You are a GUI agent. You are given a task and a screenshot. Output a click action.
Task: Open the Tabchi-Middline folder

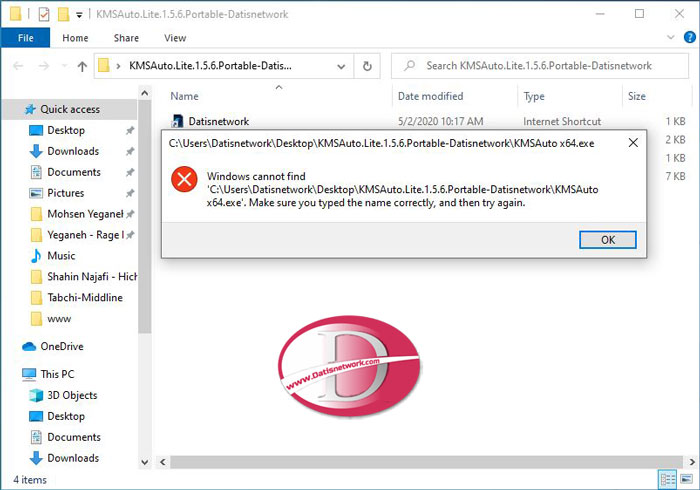(x=85, y=298)
